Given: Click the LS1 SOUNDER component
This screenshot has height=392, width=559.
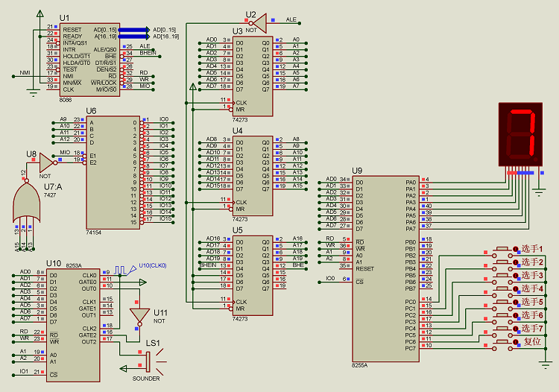Looking at the screenshot, I should (152, 361).
